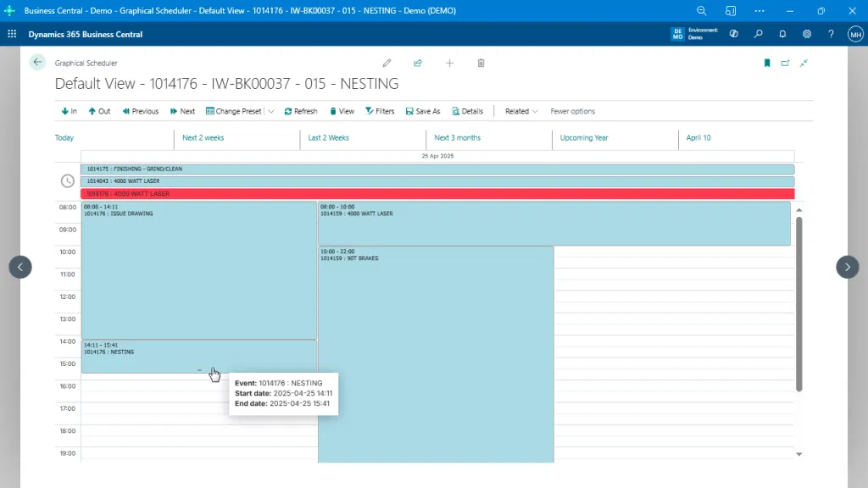
Task: Switch to the Next 2 weeks preset tab
Action: click(x=203, y=137)
